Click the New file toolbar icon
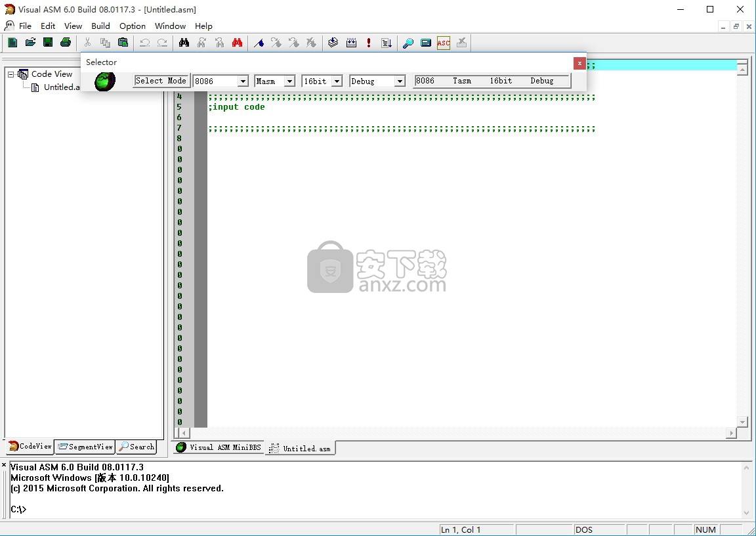The image size is (756, 536). 12,43
